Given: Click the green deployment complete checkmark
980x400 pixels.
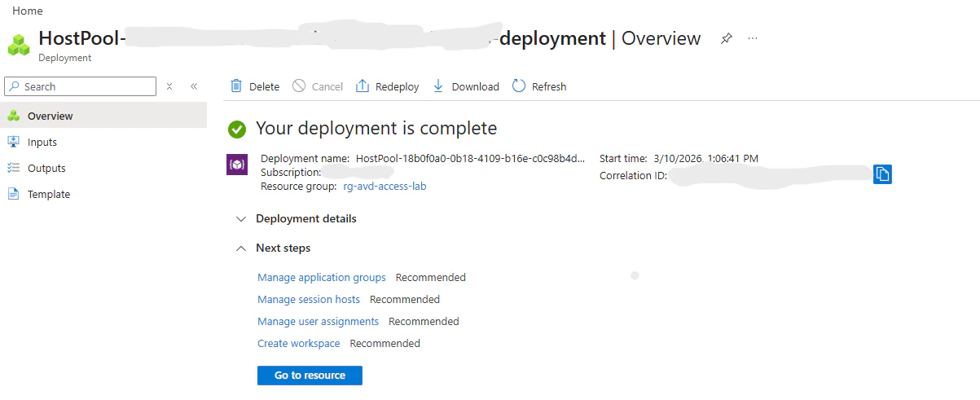Looking at the screenshot, I should click(237, 129).
